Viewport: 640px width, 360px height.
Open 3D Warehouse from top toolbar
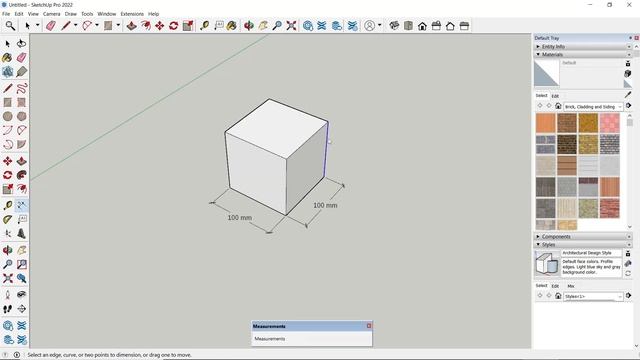tap(308, 26)
